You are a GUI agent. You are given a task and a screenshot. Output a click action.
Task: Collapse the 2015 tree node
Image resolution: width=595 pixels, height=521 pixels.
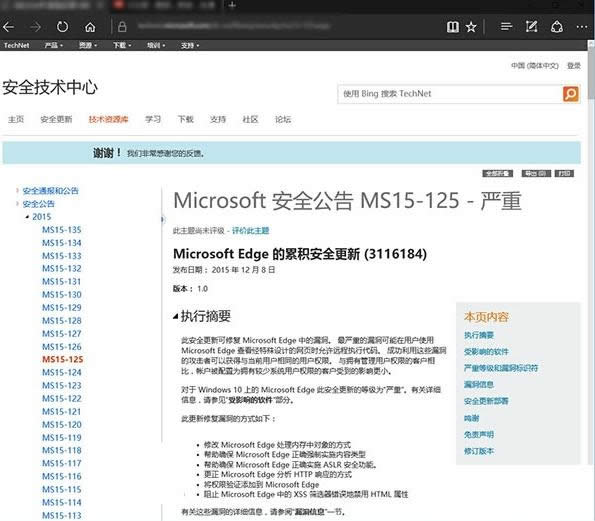pos(27,217)
